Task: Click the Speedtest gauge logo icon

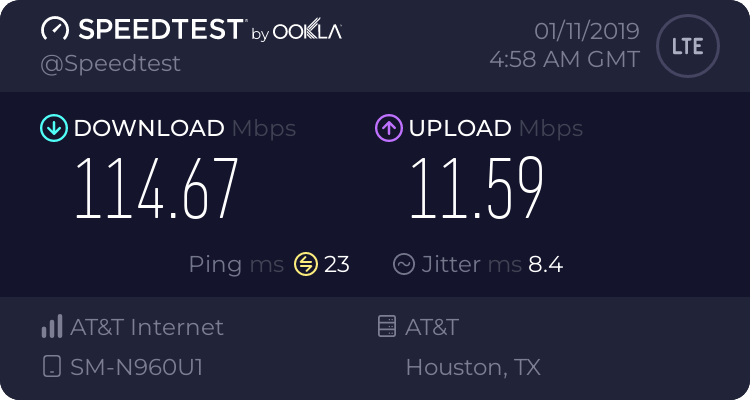Action: 56,30
